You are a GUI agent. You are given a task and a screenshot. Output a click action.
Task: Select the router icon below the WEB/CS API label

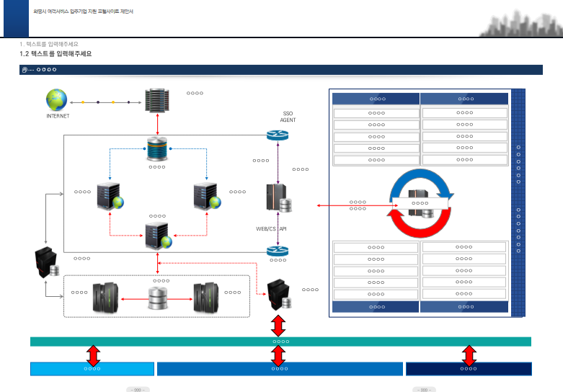[x=278, y=251]
